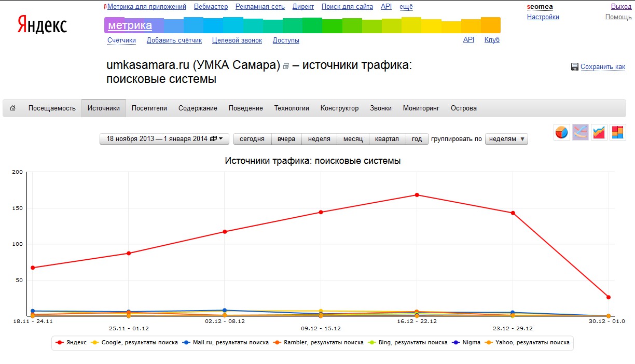Image resolution: width=635 pixels, height=364 pixels.
Task: Open the Настройки link
Action: coord(543,17)
